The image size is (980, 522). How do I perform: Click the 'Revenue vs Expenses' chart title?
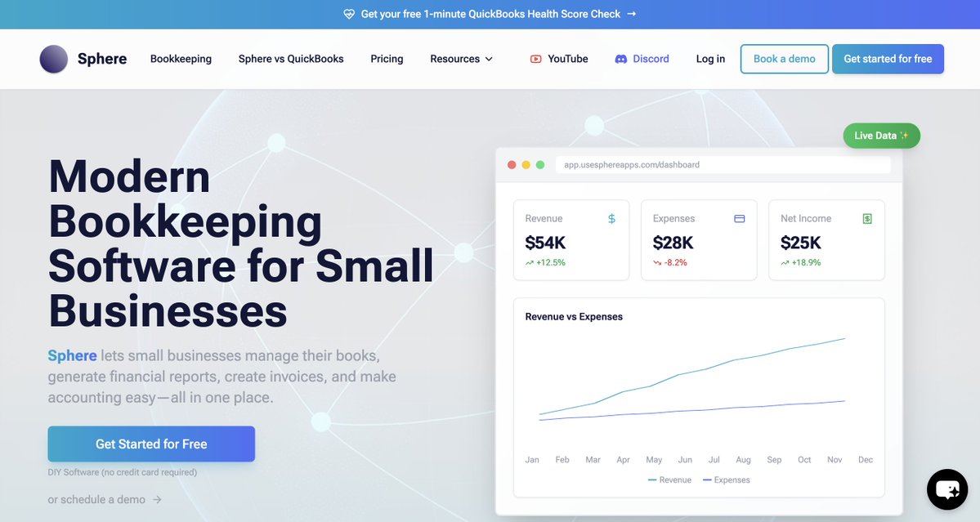[x=574, y=317]
